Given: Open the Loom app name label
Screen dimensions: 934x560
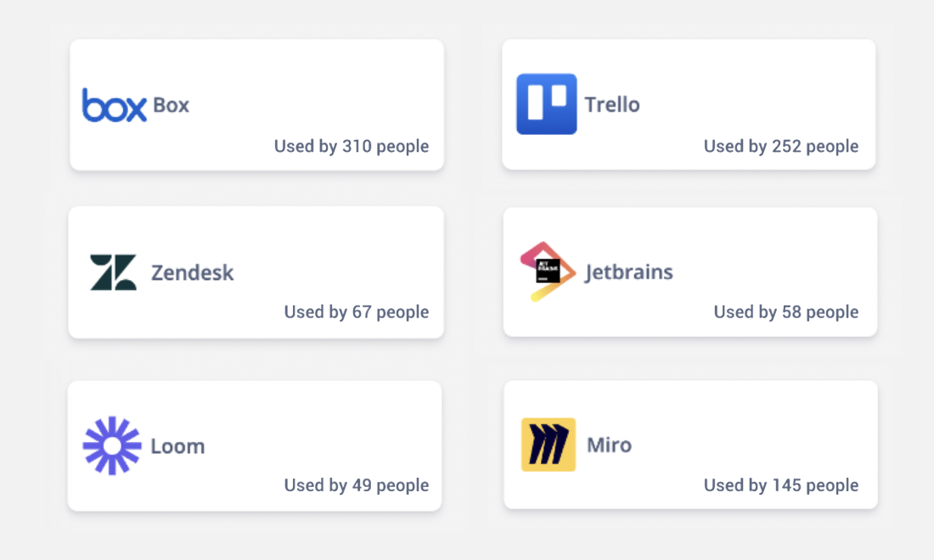Looking at the screenshot, I should tap(177, 446).
